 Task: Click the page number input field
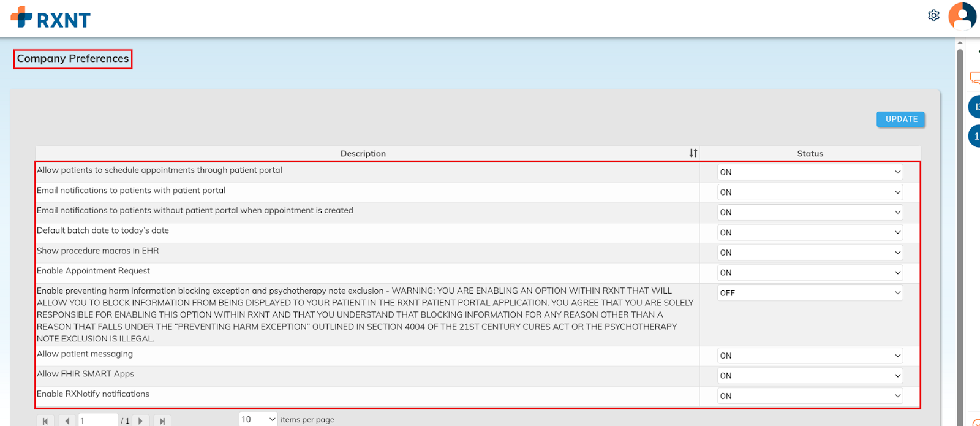click(97, 420)
